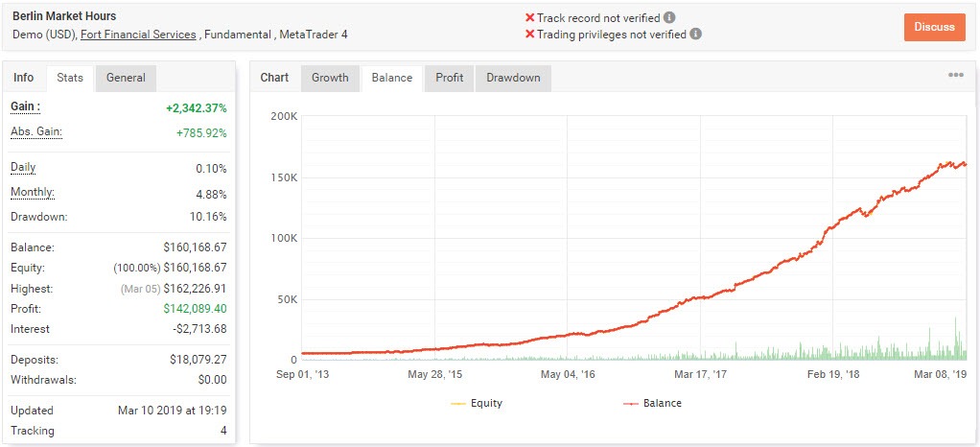Viewport: 980px width, 447px height.
Task: Toggle the Equity series in the legend
Action: point(477,403)
